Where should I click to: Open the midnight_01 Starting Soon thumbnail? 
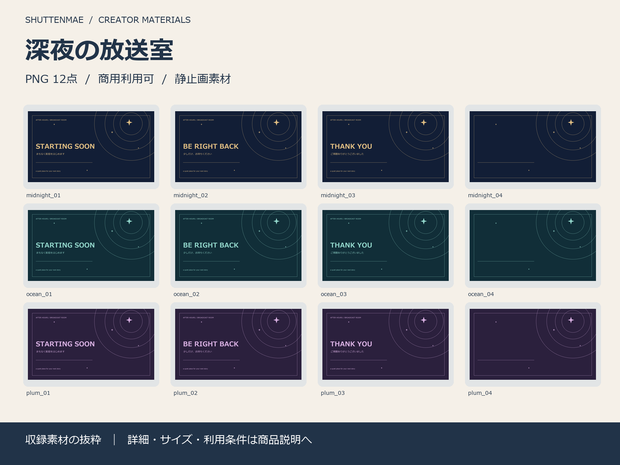(91, 146)
